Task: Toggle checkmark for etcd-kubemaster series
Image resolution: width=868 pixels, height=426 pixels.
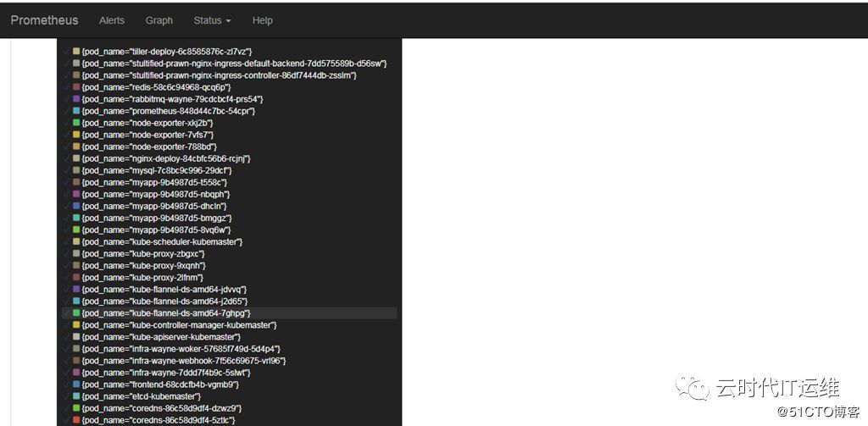Action: click(67, 396)
